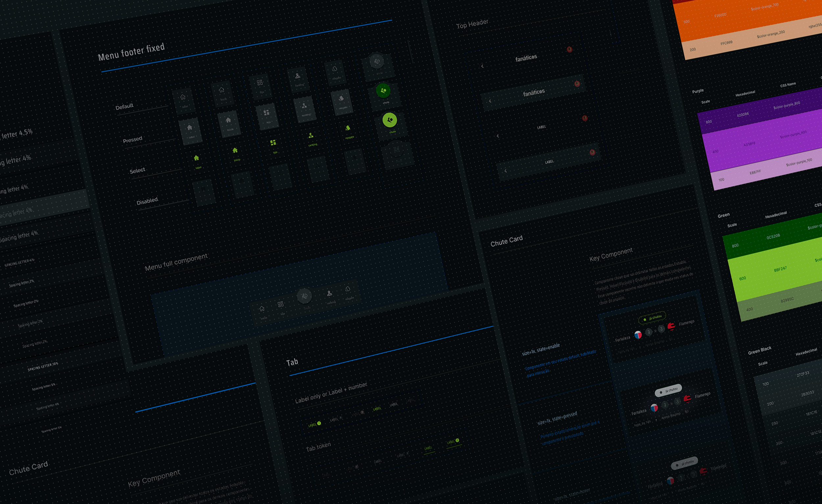
Task: Click the 'Tab token' label
Action: pyautogui.click(x=318, y=446)
